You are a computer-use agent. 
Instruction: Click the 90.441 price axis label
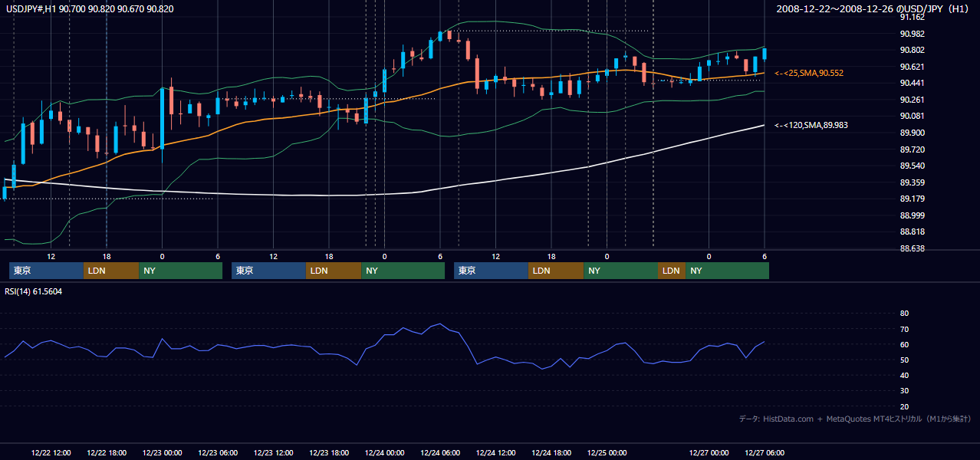pyautogui.click(x=912, y=83)
